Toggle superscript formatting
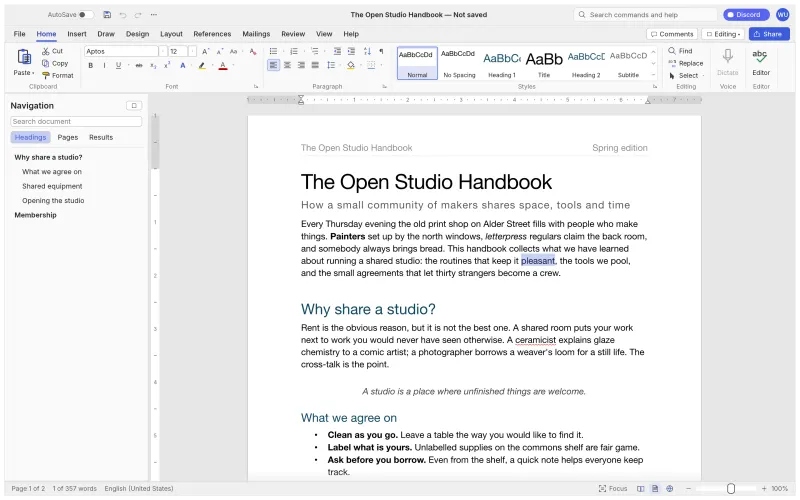This screenshot has height=500, width=800. coord(167,65)
